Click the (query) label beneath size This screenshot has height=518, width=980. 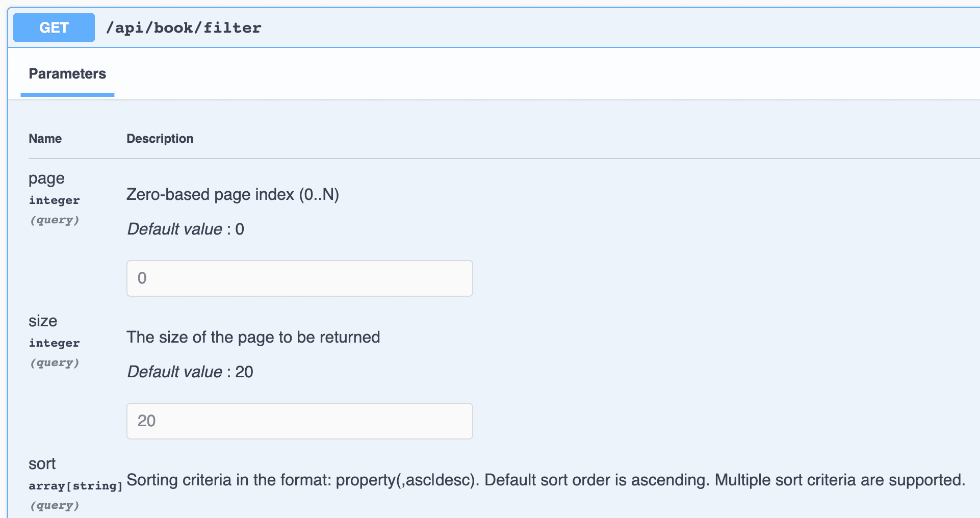coord(55,362)
